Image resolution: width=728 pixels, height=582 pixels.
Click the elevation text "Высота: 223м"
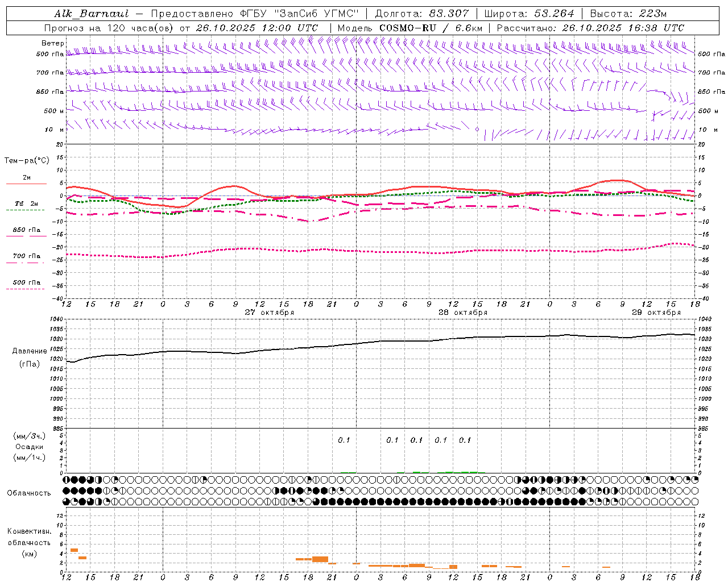(x=628, y=14)
